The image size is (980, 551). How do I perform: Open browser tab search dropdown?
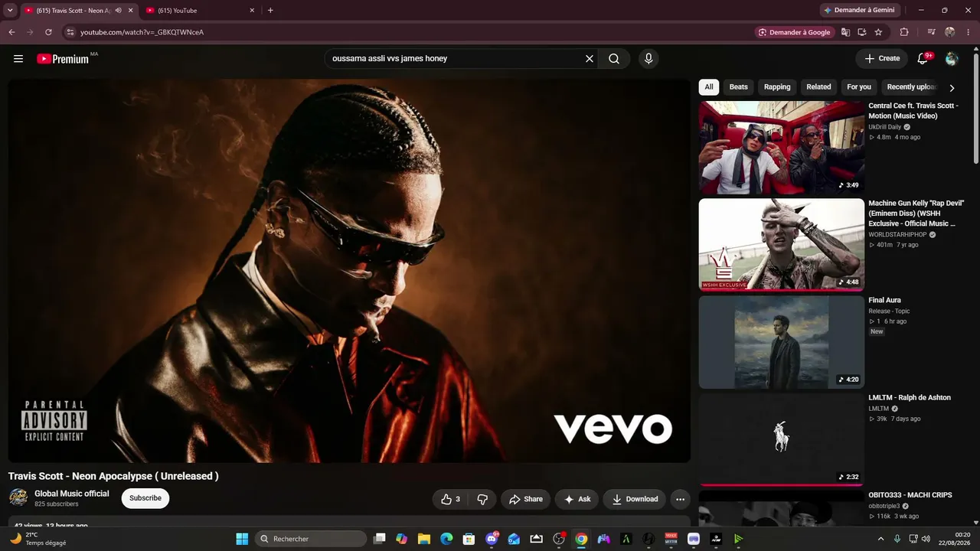tap(10, 10)
